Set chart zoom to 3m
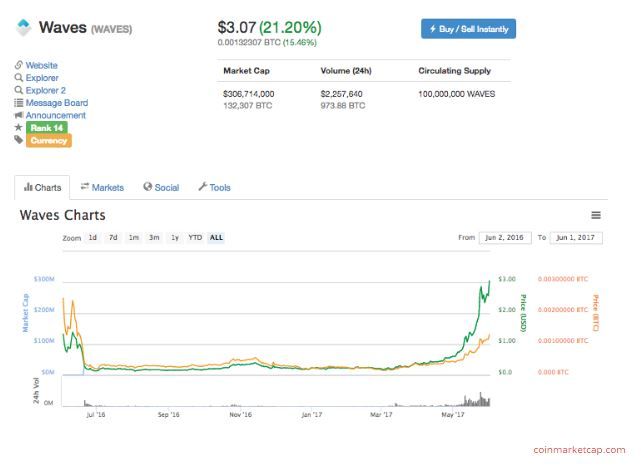Screen dimensions: 641x466 pos(154,237)
